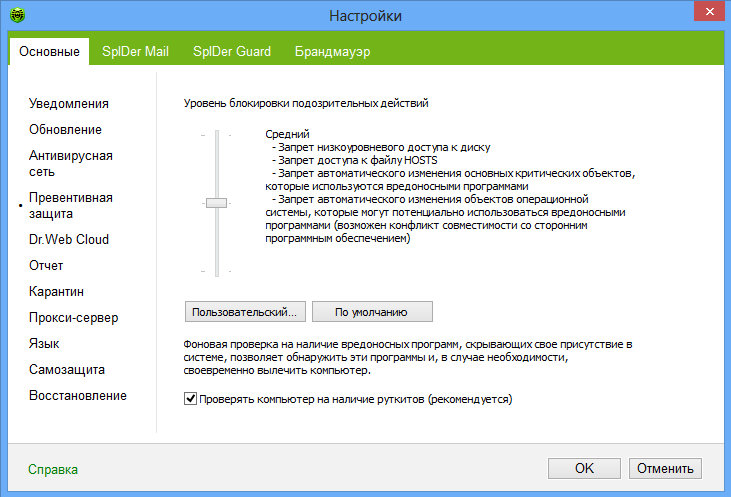Open the Обновление settings section
This screenshot has width=731, height=497.
pos(65,130)
